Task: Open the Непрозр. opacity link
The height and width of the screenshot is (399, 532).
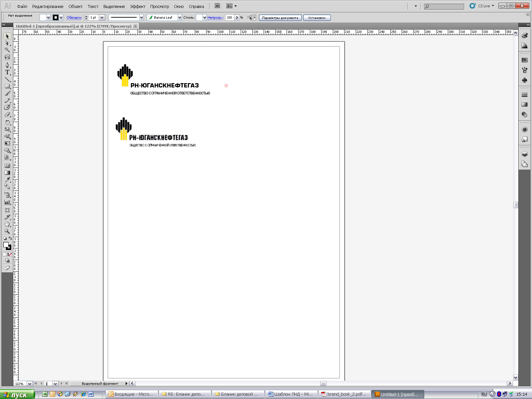Action: [215, 18]
